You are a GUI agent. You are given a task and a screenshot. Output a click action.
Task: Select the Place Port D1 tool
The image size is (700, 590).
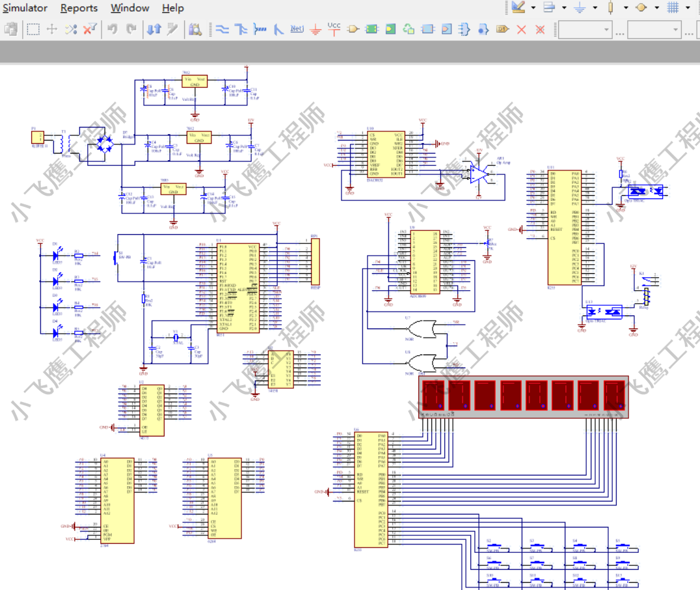(502, 29)
